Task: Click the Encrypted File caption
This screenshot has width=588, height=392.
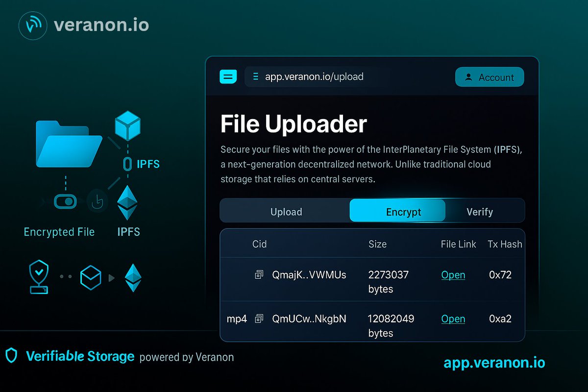Action: point(59,232)
